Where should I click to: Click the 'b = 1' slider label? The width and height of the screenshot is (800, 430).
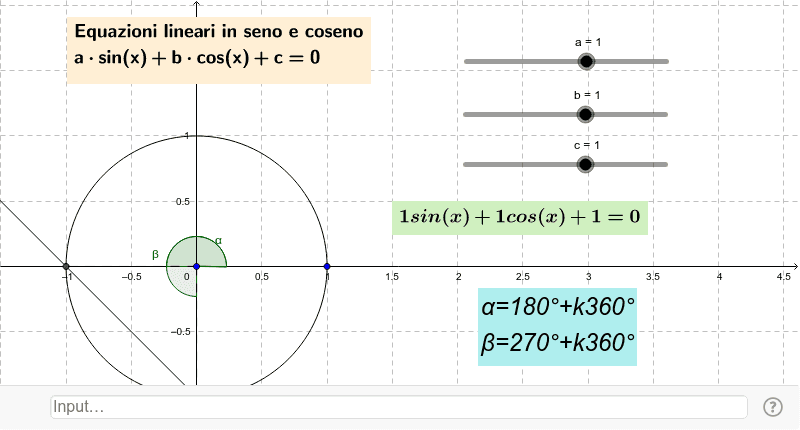587,95
